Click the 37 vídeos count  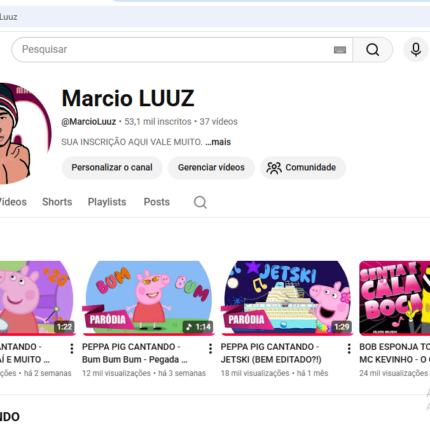(x=218, y=122)
